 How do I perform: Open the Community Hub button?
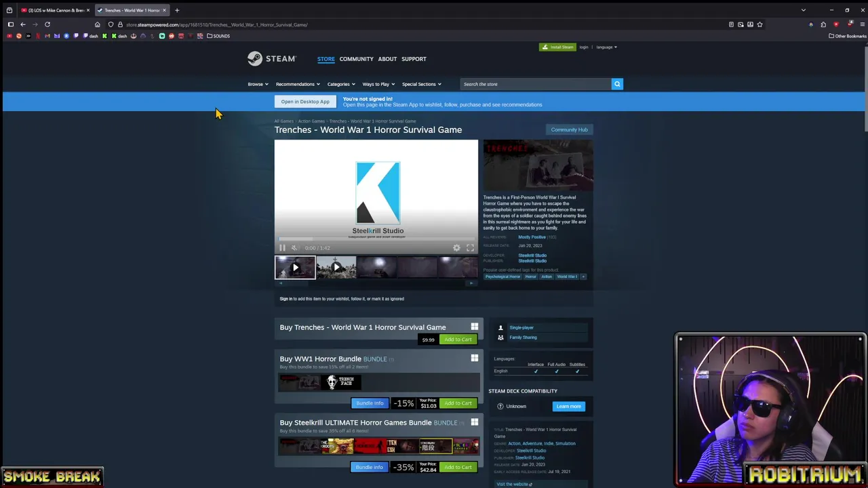point(570,129)
